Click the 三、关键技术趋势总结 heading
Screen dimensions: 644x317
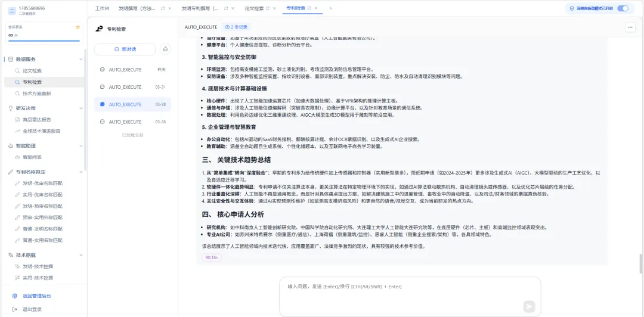(x=236, y=160)
